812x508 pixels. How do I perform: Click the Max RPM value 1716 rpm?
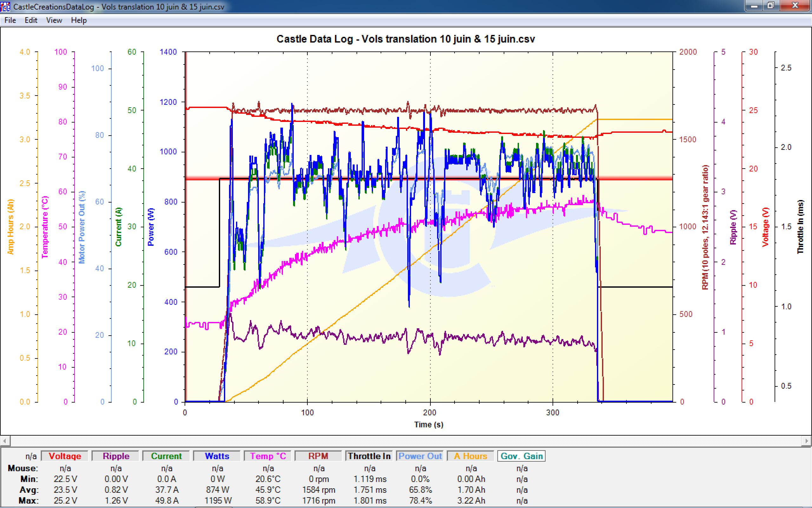(x=319, y=500)
